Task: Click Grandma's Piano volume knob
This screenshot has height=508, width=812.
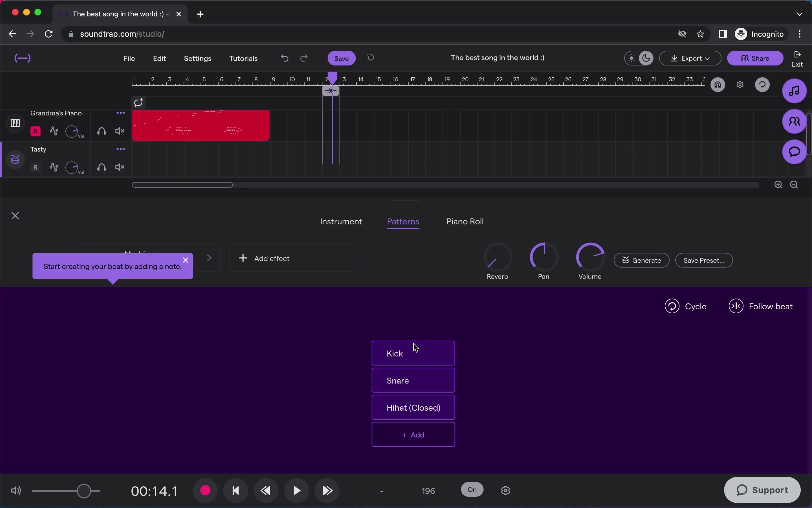Action: [x=72, y=131]
